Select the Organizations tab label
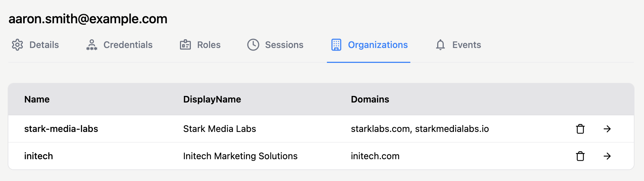 click(378, 45)
